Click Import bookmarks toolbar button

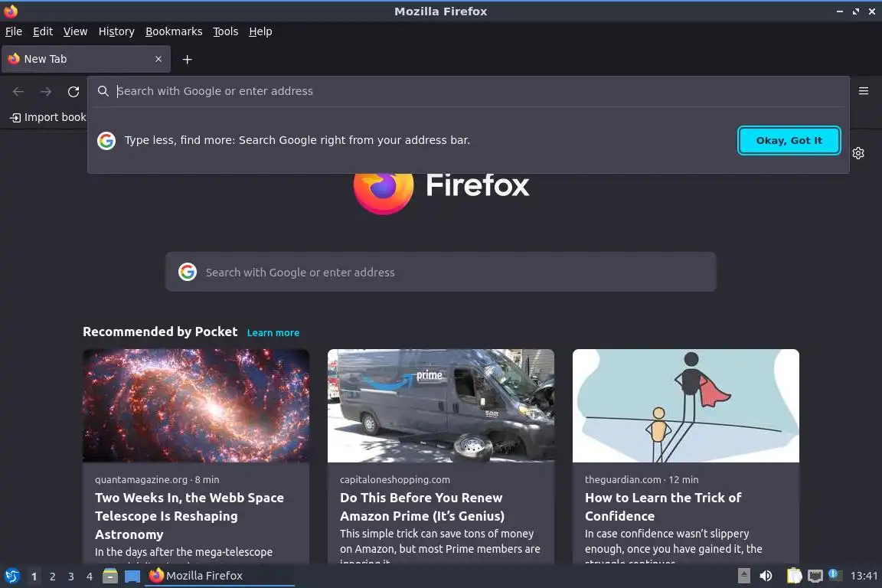tap(48, 117)
